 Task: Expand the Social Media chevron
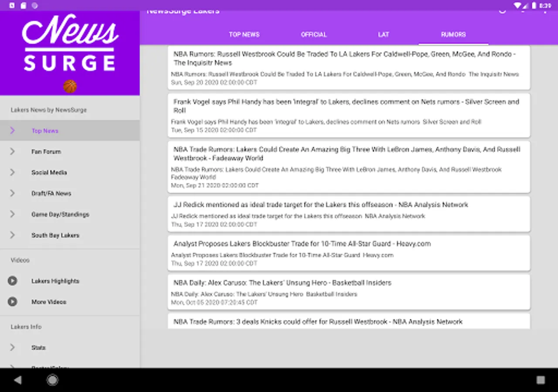(x=12, y=172)
